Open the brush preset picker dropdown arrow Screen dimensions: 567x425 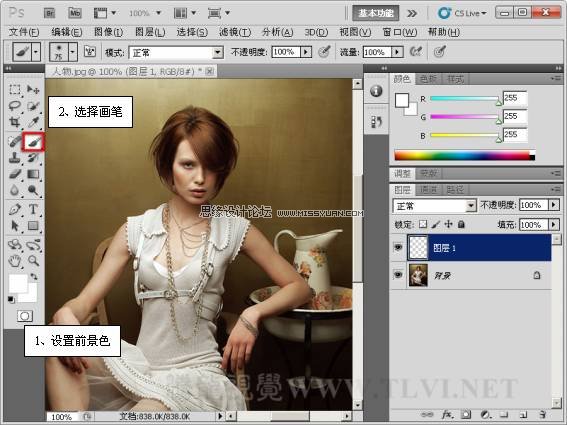point(72,52)
